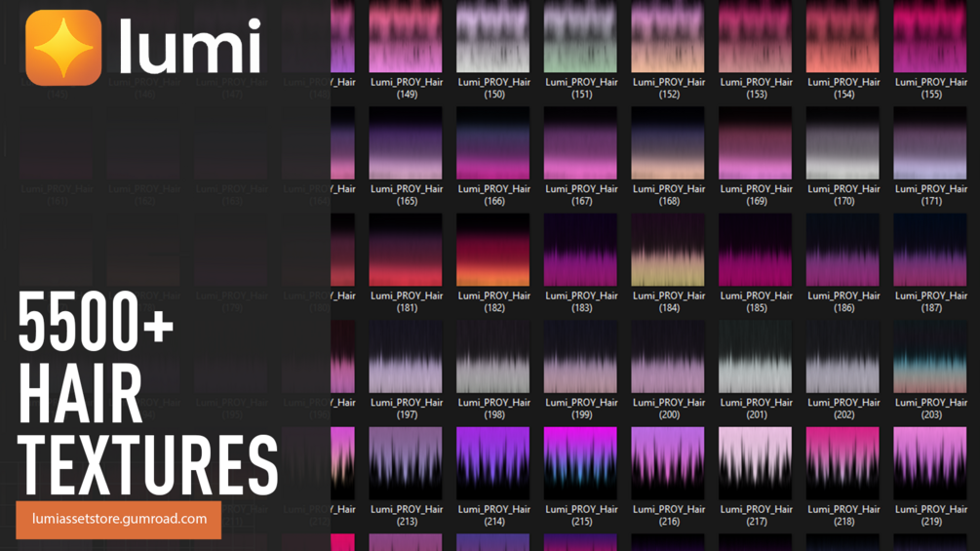
Task: Open the lumiassetstore.gumroad.com link
Action: (119, 519)
